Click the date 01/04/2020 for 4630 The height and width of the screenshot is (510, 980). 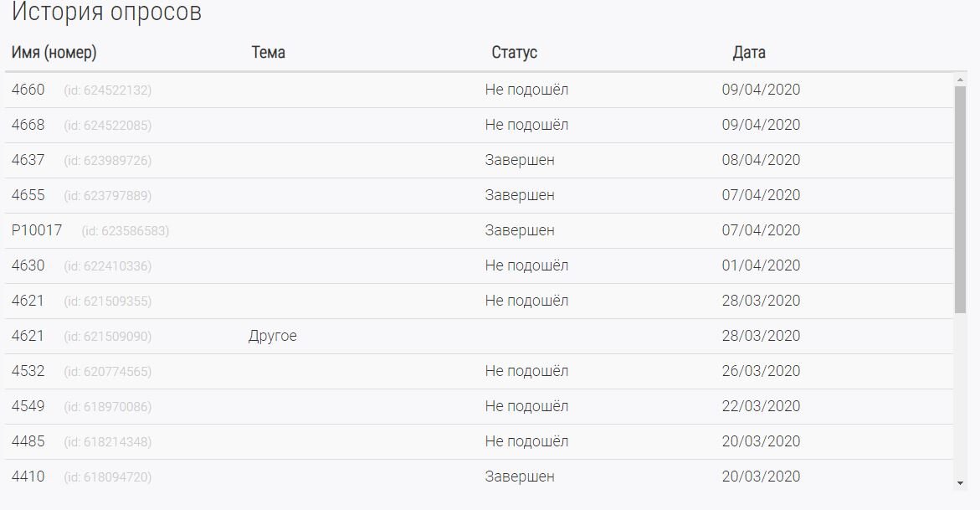tap(761, 265)
